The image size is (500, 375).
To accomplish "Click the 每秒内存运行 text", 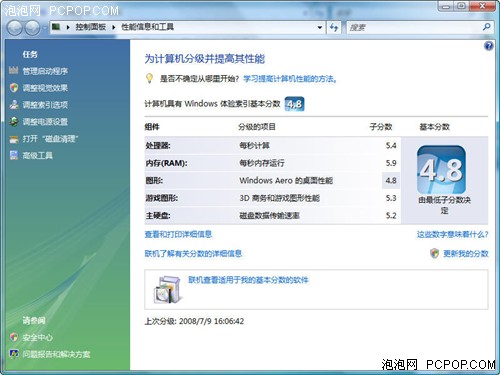I will point(262,163).
